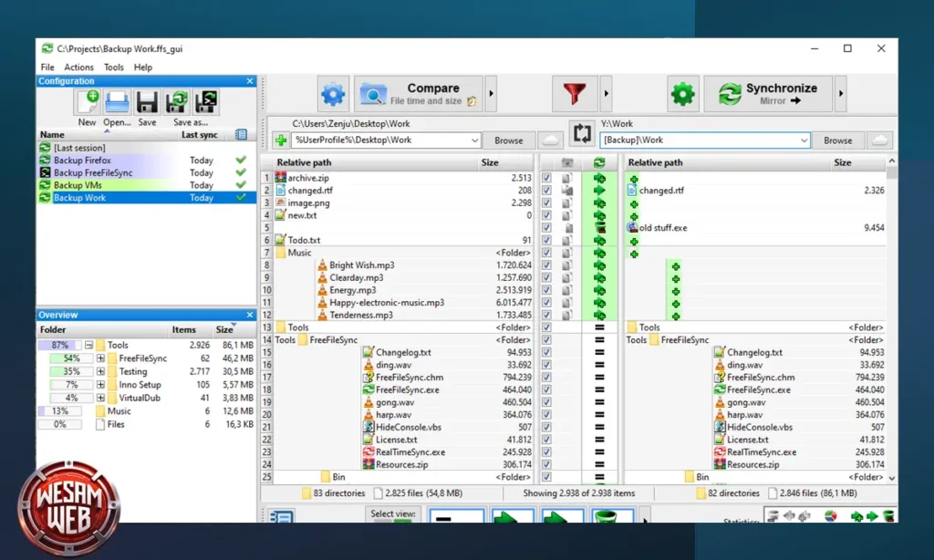The height and width of the screenshot is (560, 934).
Task: Open synchronization settings via green gear
Action: (x=682, y=92)
